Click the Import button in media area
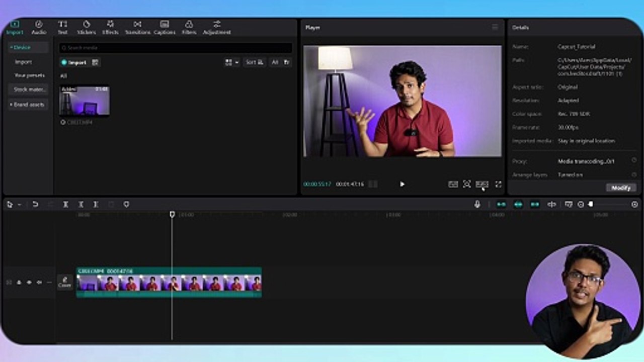The image size is (644, 362). (73, 62)
